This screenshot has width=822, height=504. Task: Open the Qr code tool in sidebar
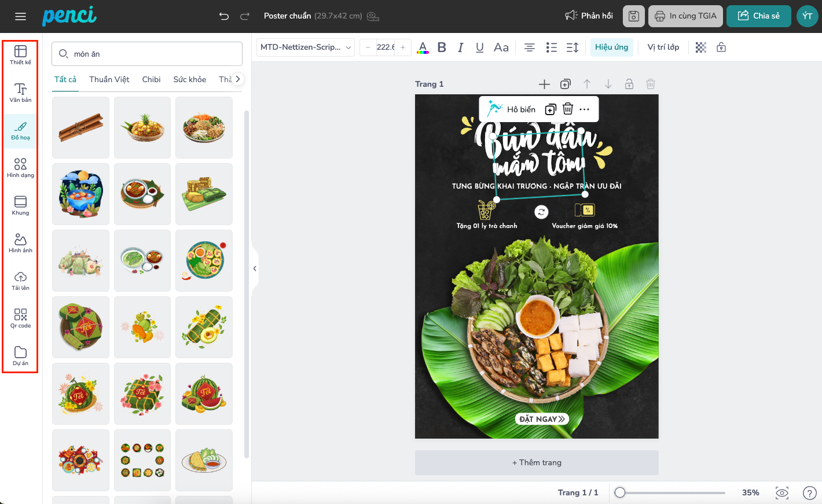coord(20,318)
